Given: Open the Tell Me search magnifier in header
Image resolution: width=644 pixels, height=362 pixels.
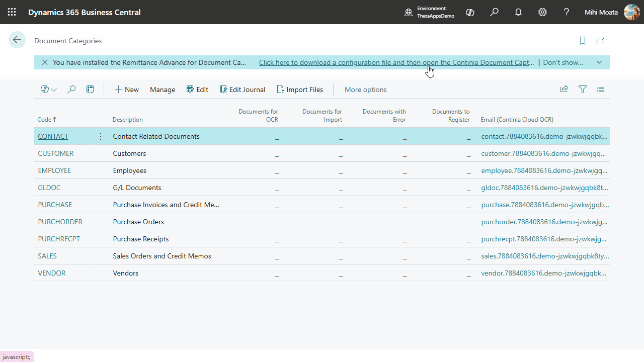Looking at the screenshot, I should click(x=495, y=12).
